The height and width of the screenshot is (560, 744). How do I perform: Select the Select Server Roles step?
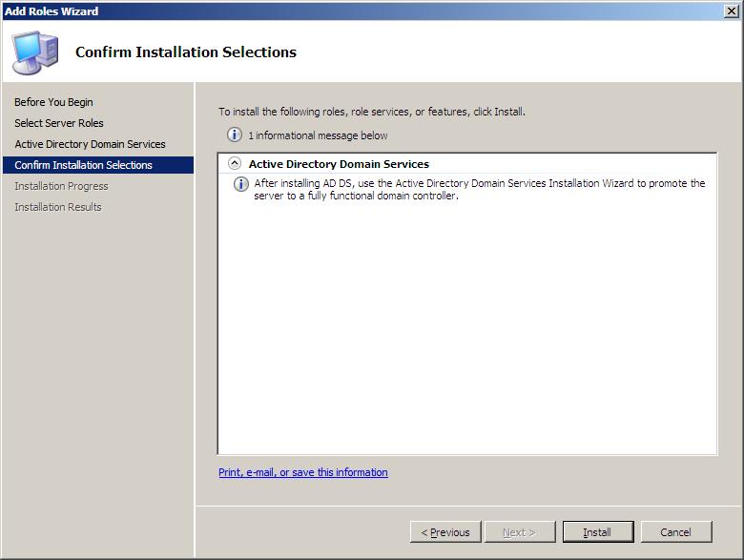pos(59,123)
